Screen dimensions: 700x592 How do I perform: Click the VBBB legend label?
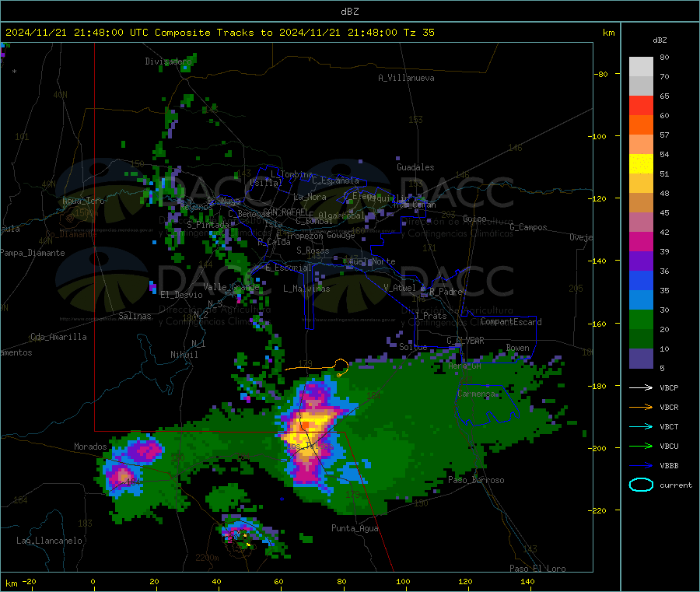point(669,465)
